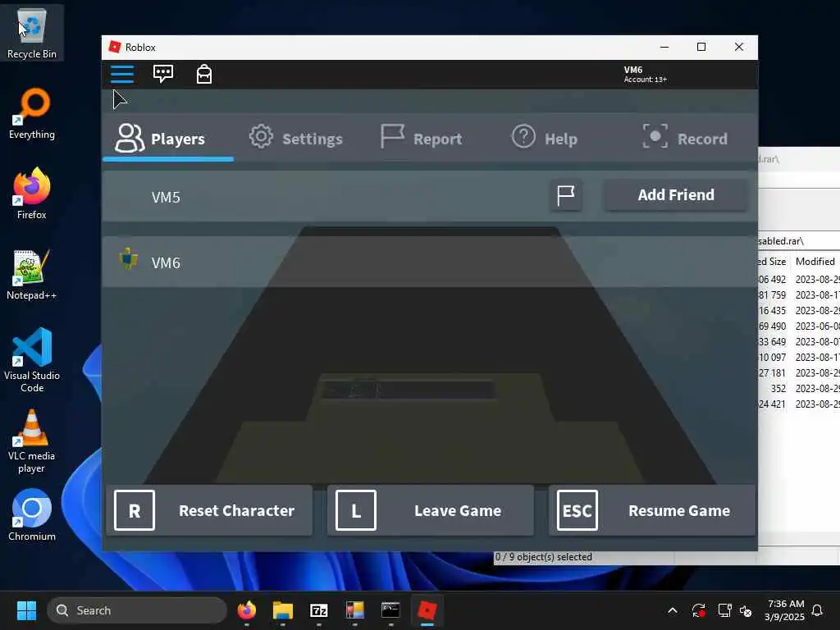Click the 24 421 size row in 7-Zip

click(x=799, y=404)
